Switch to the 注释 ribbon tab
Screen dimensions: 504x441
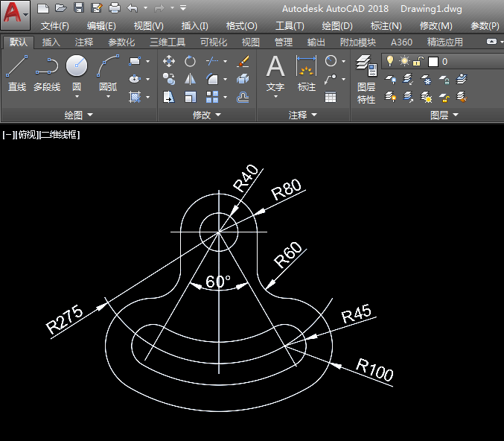point(84,42)
